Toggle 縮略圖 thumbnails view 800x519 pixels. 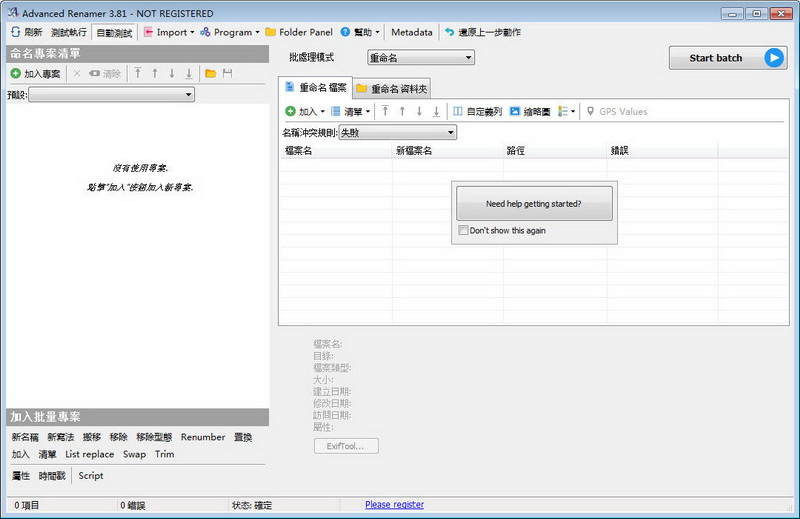pos(530,111)
